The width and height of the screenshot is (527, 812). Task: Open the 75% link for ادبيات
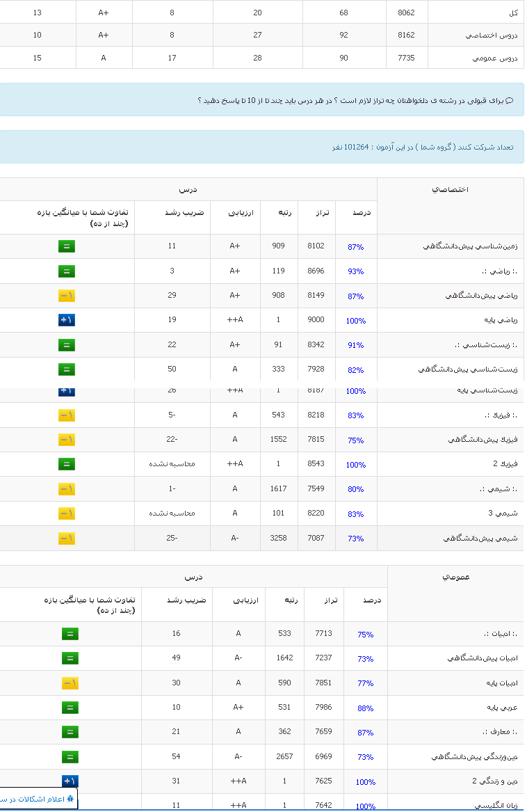[366, 635]
